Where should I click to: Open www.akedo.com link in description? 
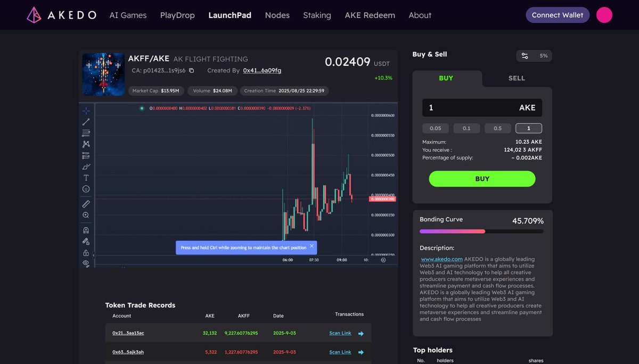click(x=441, y=259)
